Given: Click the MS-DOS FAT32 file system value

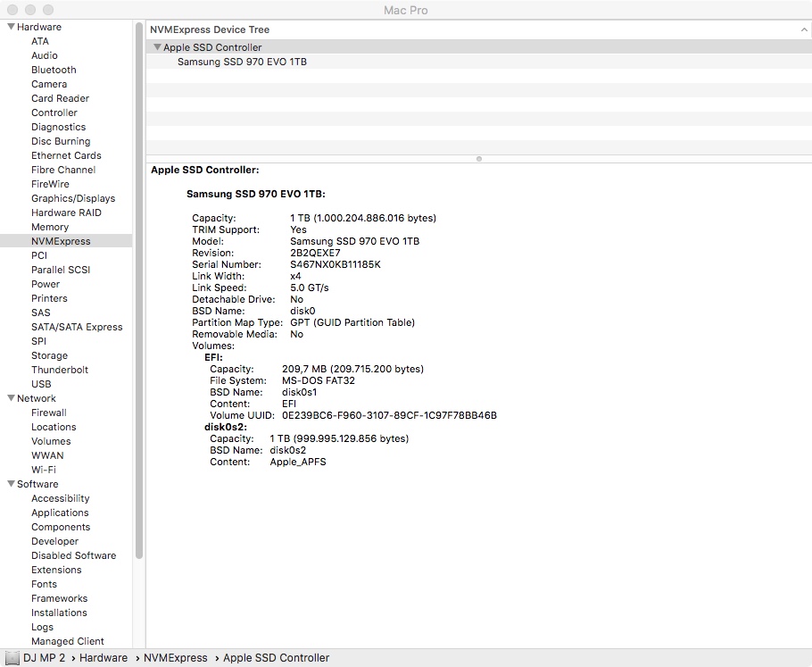Looking at the screenshot, I should tap(318, 380).
